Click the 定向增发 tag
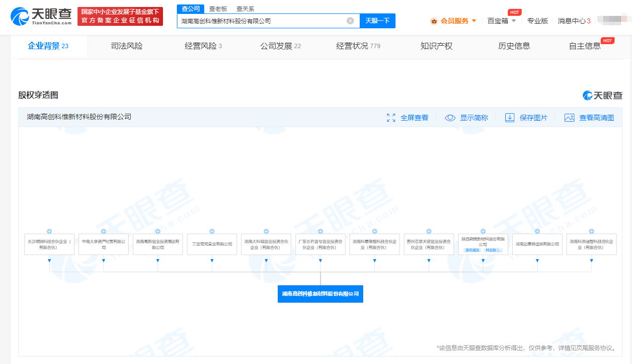632x364 pixels. 473,250
